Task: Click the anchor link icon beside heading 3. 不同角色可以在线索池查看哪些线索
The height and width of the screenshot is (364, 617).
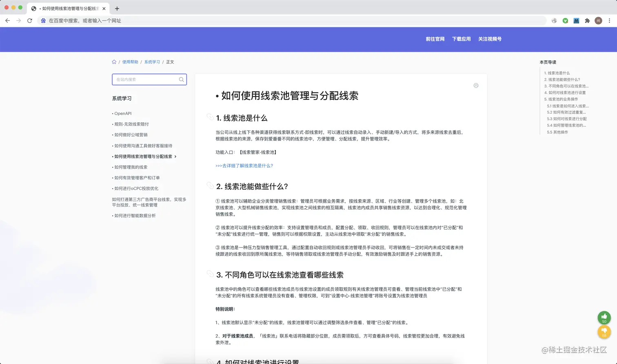Action: click(210, 274)
